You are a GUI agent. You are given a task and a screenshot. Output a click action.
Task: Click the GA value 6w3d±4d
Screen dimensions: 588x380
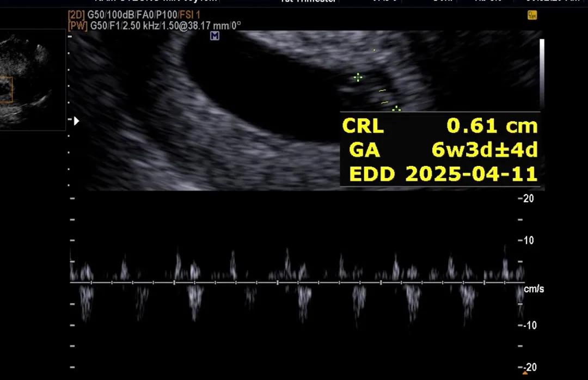tap(485, 150)
